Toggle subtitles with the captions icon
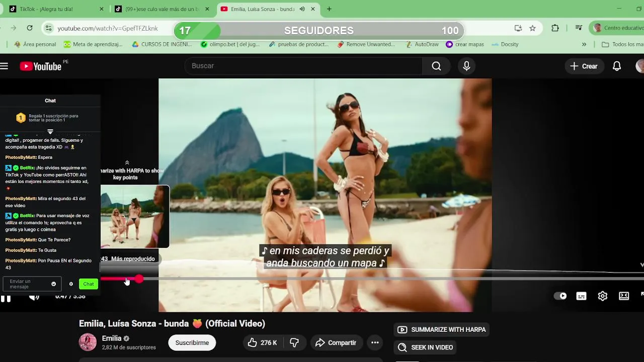 click(581, 296)
